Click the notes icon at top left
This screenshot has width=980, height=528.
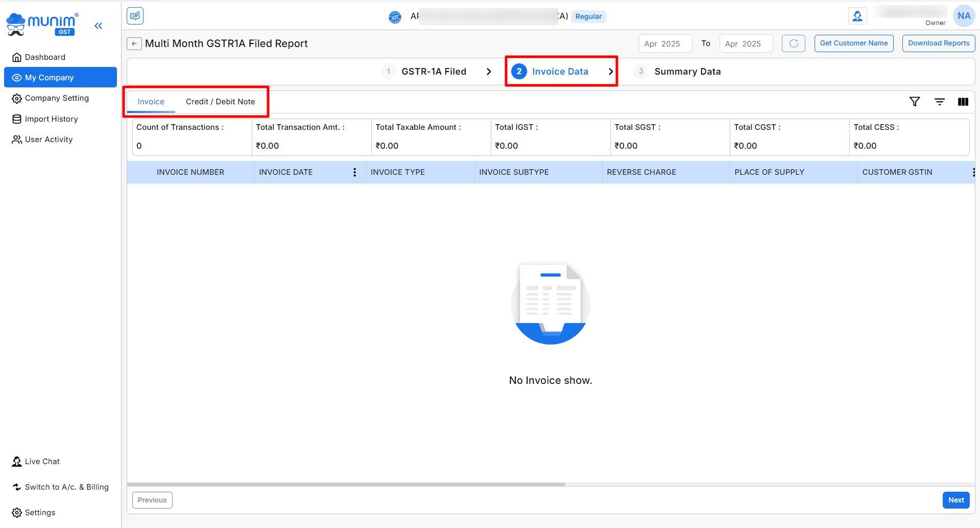135,16
